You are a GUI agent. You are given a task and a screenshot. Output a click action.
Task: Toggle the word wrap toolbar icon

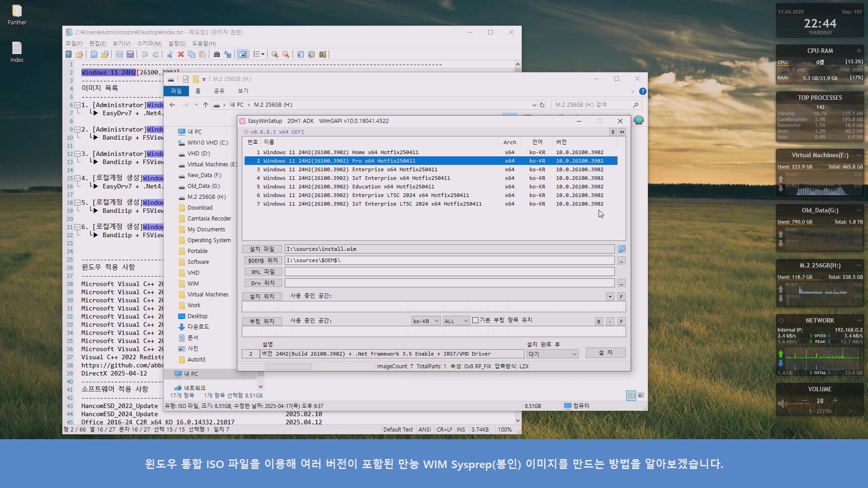243,54
